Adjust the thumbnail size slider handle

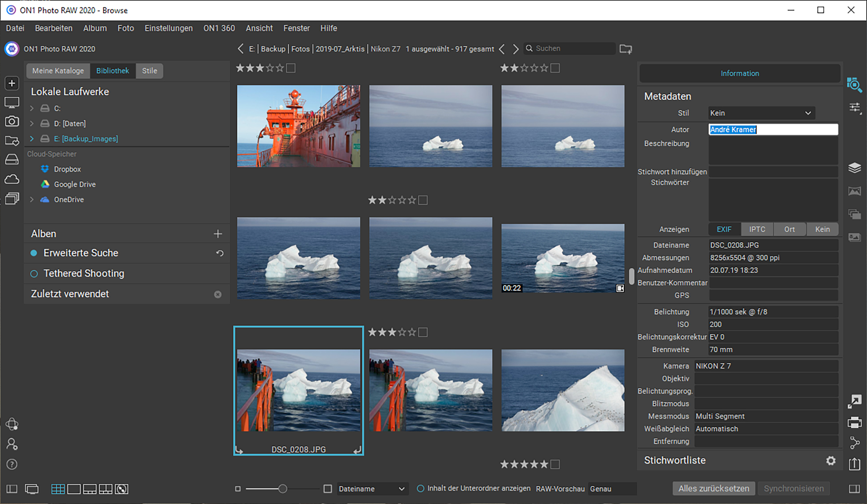click(283, 488)
